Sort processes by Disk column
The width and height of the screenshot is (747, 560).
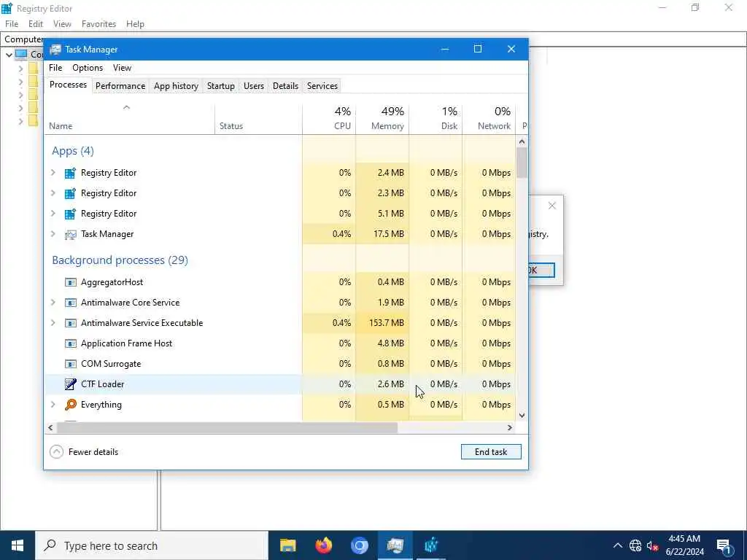(x=436, y=118)
